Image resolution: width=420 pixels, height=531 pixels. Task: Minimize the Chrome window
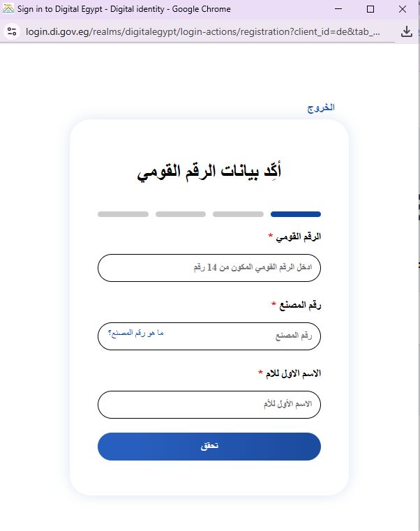338,9
